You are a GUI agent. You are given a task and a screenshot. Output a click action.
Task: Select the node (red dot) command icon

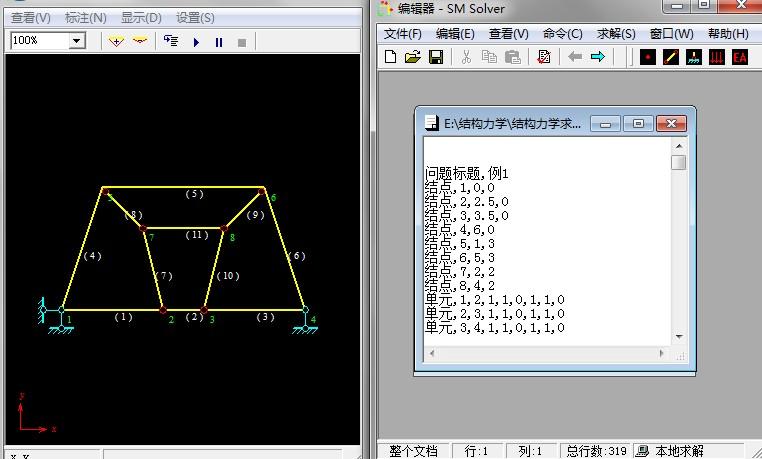point(648,57)
